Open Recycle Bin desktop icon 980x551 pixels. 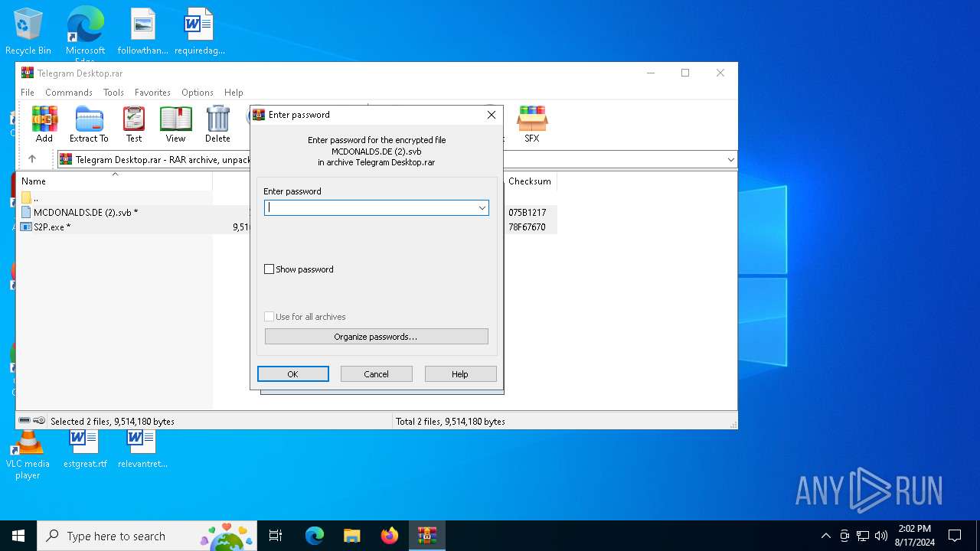pyautogui.click(x=28, y=32)
